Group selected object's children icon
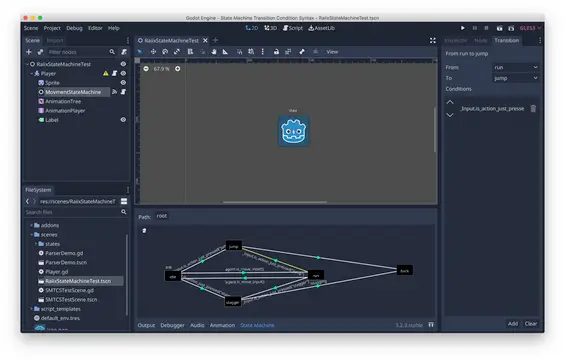Viewport: 565px width, 360px height. (x=288, y=52)
